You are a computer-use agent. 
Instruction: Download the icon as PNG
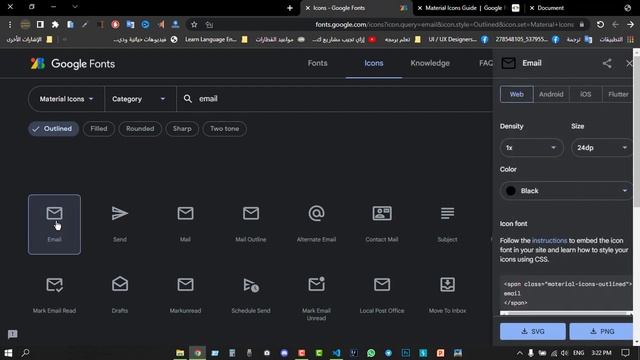click(x=602, y=331)
